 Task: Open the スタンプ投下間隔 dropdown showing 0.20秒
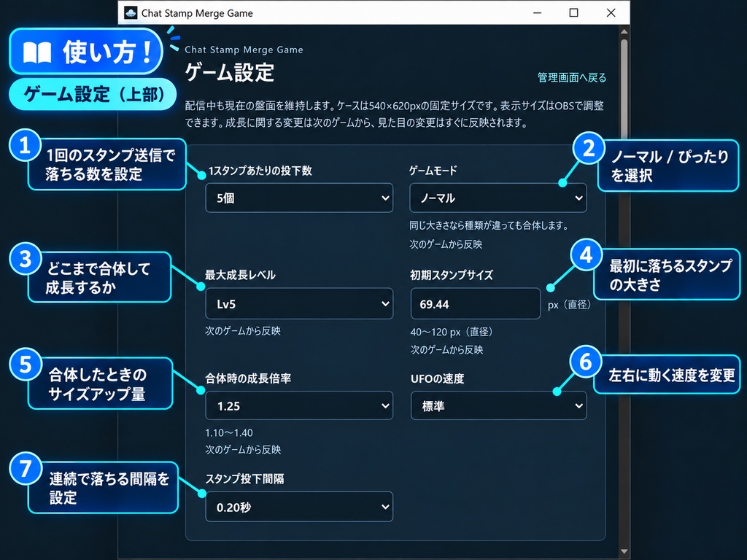(x=299, y=507)
